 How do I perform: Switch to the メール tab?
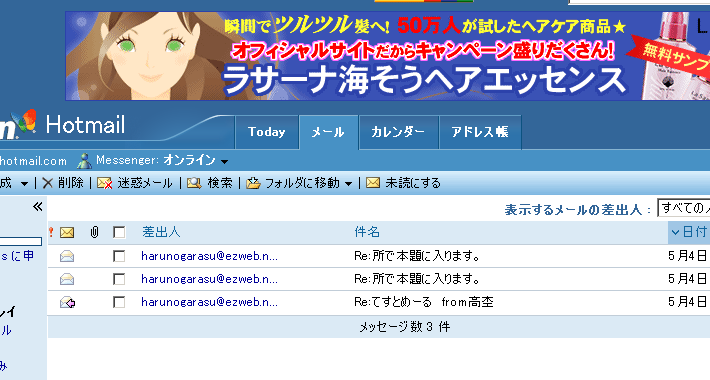[328, 132]
